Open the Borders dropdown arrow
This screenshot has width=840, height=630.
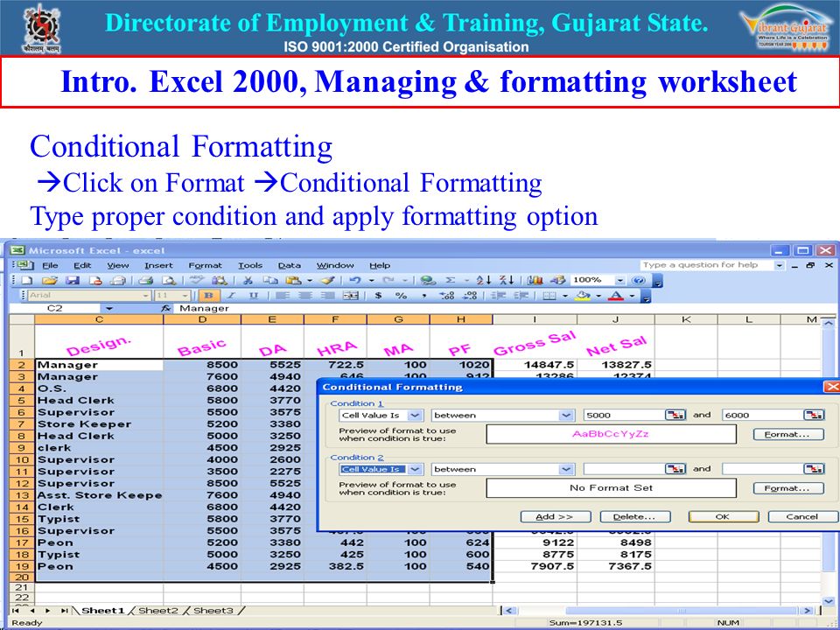[565, 296]
